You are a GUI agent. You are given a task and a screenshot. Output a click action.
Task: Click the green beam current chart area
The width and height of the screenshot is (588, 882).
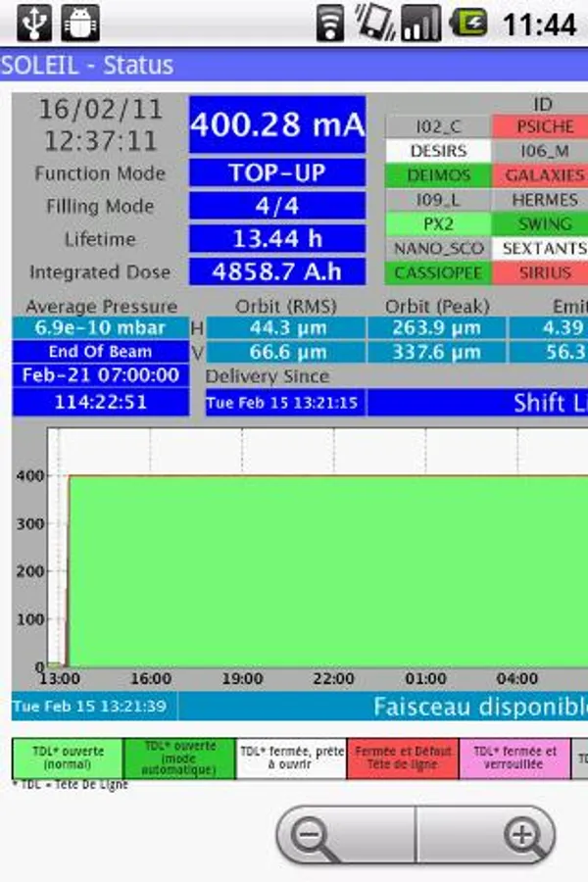pos(328,571)
